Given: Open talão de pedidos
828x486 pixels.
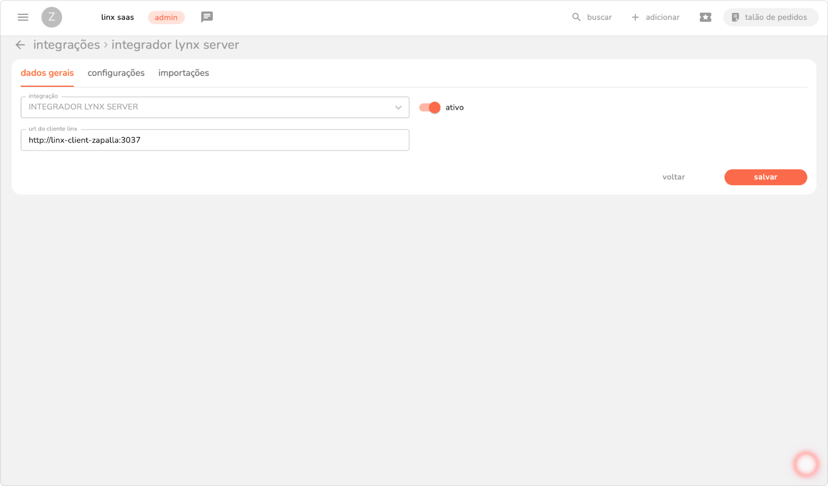Looking at the screenshot, I should [x=770, y=17].
